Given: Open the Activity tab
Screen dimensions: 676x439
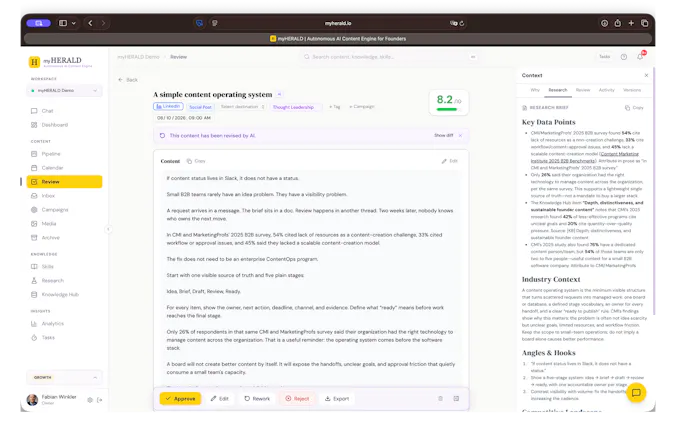Looking at the screenshot, I should coord(607,90).
